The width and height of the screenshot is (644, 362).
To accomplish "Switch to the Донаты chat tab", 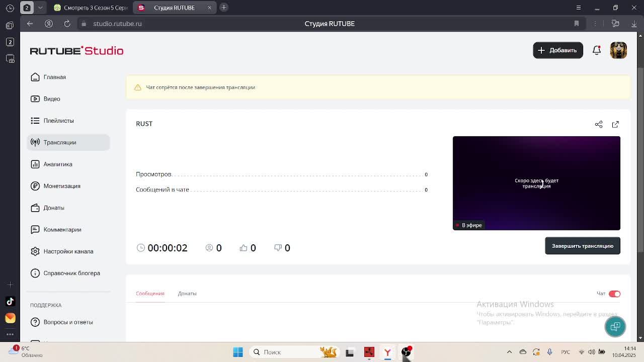I will pos(187,294).
